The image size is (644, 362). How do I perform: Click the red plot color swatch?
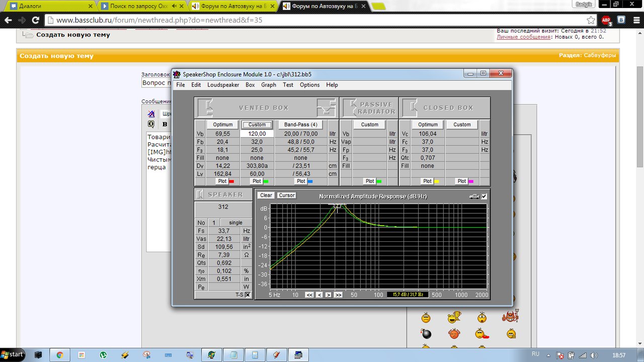click(x=231, y=182)
